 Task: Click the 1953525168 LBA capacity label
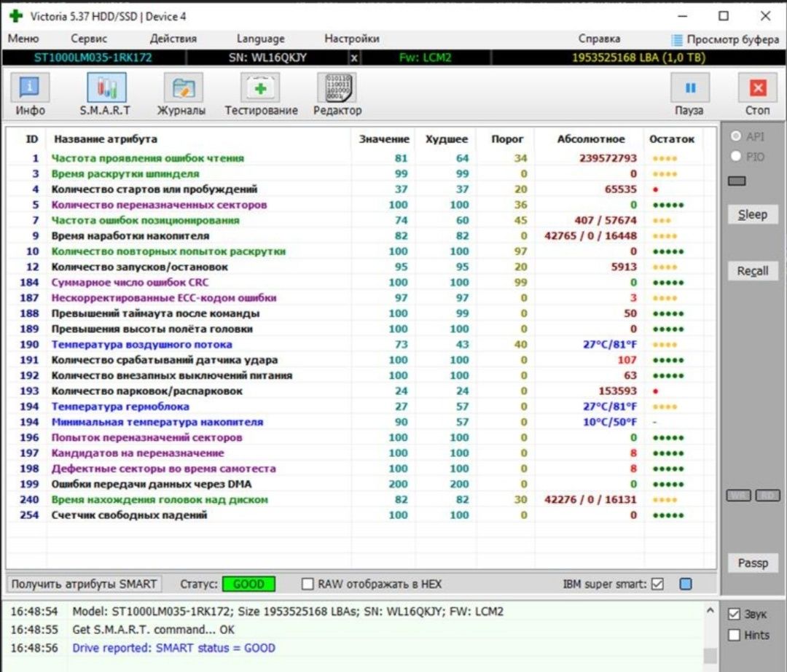tap(638, 58)
